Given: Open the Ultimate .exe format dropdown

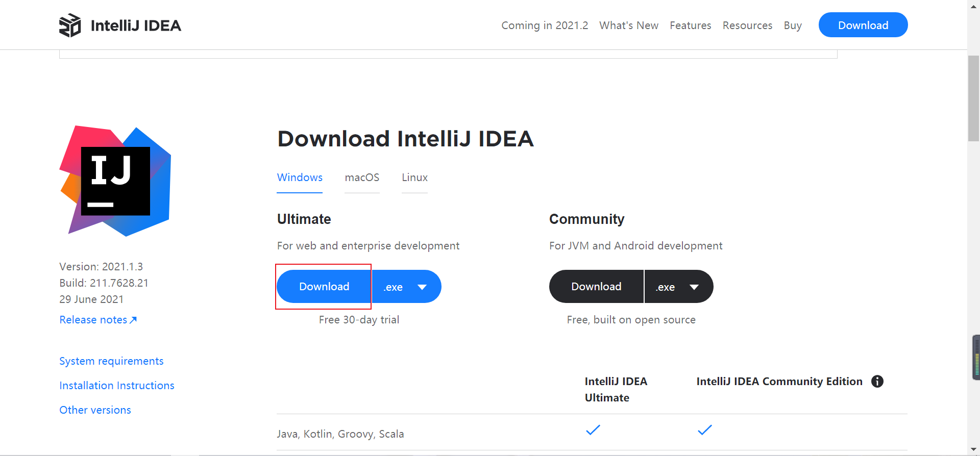Looking at the screenshot, I should [407, 287].
